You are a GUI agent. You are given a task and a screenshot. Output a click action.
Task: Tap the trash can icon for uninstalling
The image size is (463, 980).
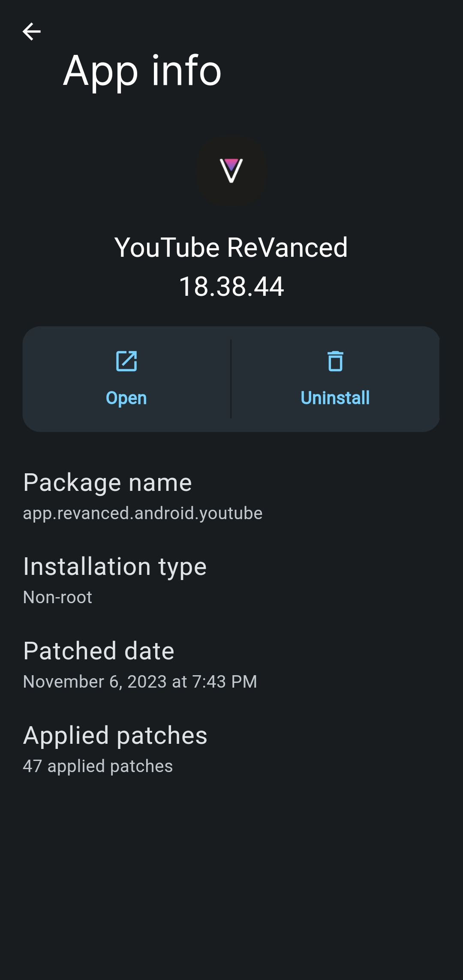[336, 361]
